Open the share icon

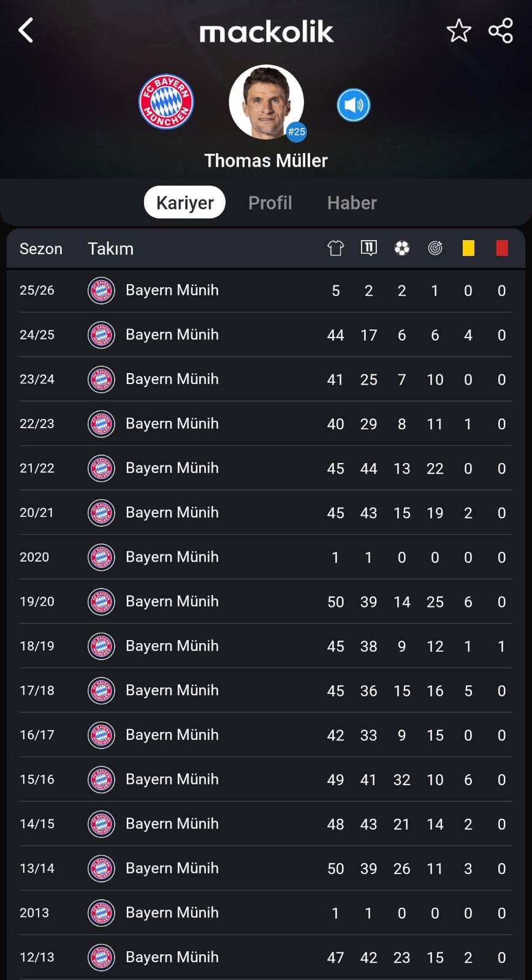point(500,31)
